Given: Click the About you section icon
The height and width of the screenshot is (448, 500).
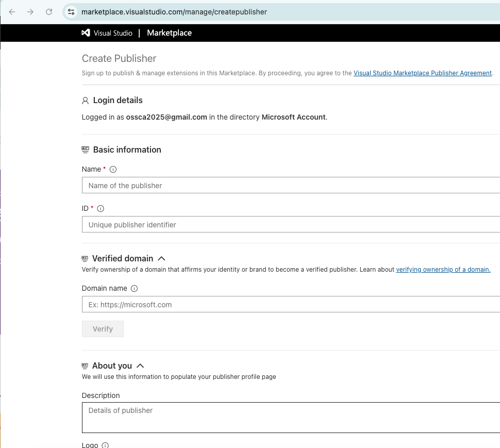Looking at the screenshot, I should [x=85, y=366].
